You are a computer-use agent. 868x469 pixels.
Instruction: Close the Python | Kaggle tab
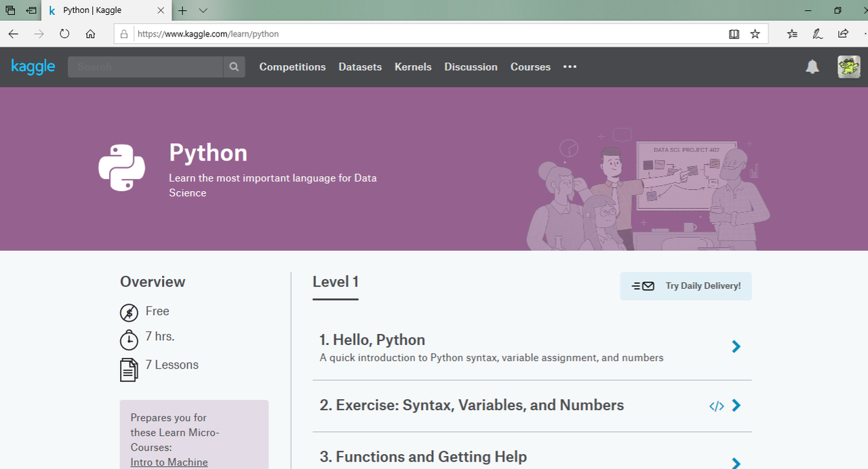pyautogui.click(x=160, y=11)
